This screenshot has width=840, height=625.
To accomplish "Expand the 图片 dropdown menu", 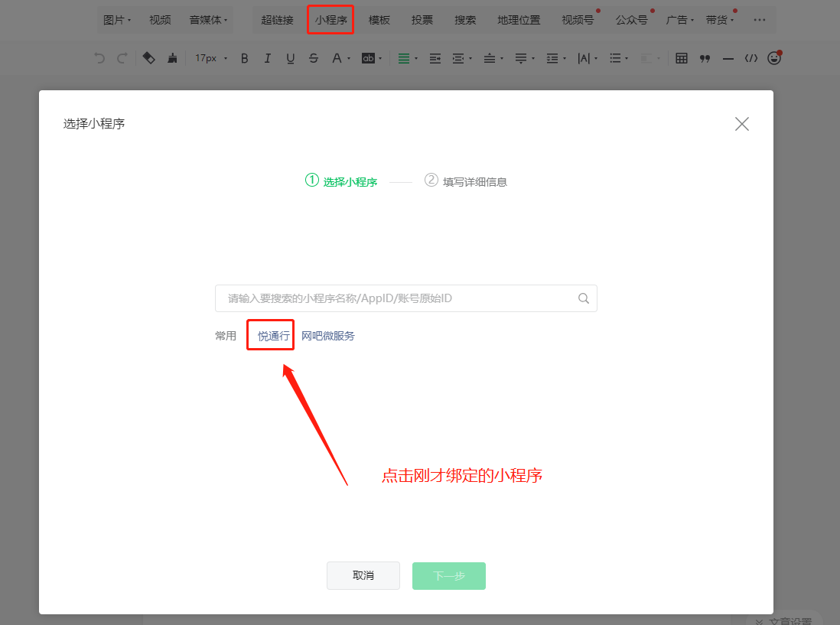I will click(x=117, y=20).
